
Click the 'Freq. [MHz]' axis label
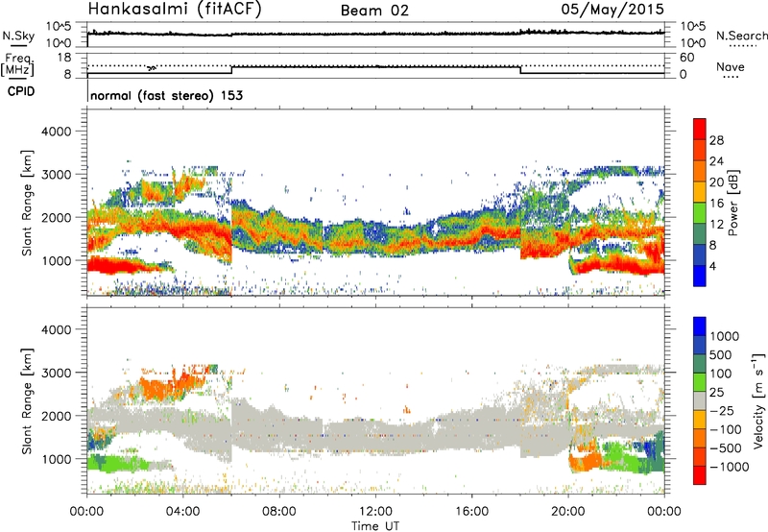(17, 64)
